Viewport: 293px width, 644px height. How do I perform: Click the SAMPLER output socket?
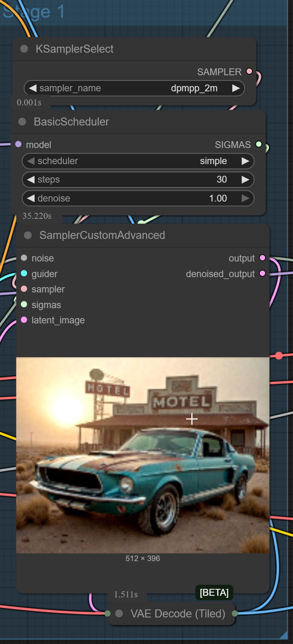tap(249, 72)
